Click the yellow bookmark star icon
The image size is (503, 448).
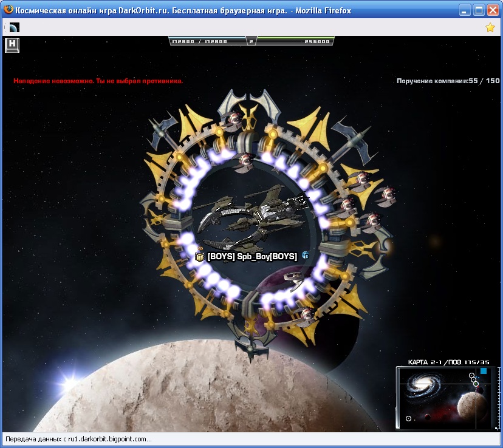[x=490, y=27]
